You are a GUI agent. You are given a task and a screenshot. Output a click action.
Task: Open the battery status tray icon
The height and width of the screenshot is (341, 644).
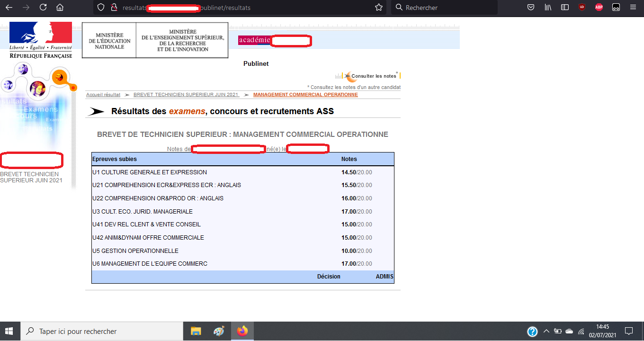[558, 331]
